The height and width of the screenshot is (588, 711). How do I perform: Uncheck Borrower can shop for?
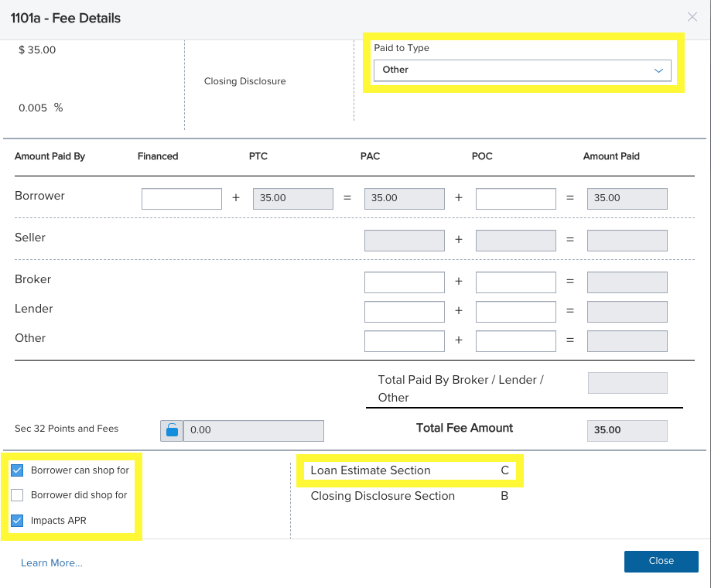pos(17,470)
